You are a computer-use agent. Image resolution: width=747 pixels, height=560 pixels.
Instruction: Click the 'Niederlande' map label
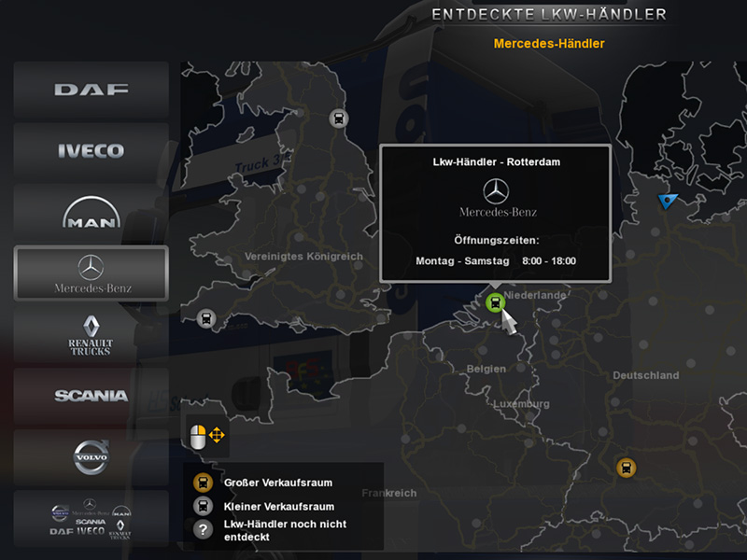coord(535,295)
